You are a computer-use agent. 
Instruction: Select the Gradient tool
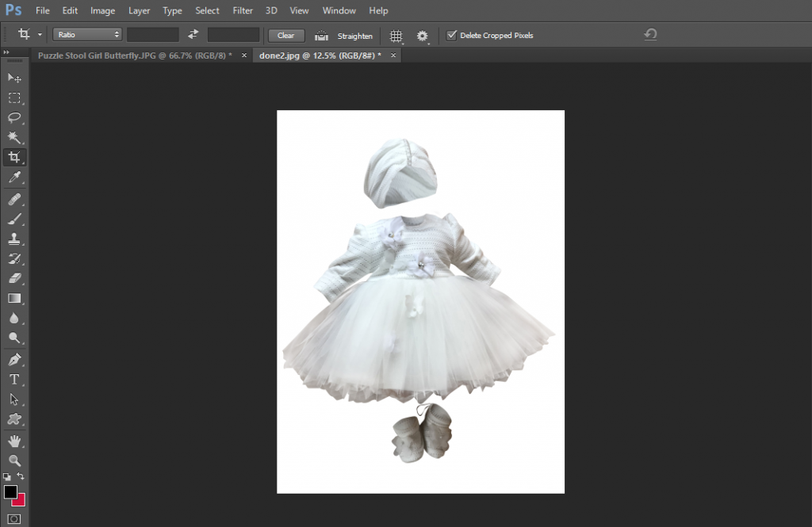click(14, 298)
